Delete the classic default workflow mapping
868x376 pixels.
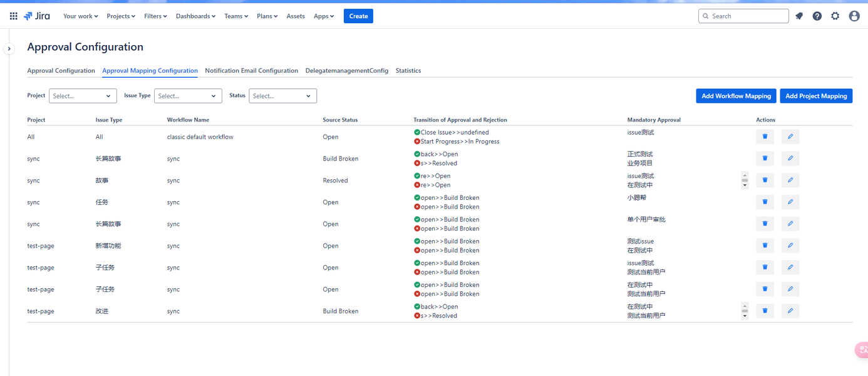point(765,137)
